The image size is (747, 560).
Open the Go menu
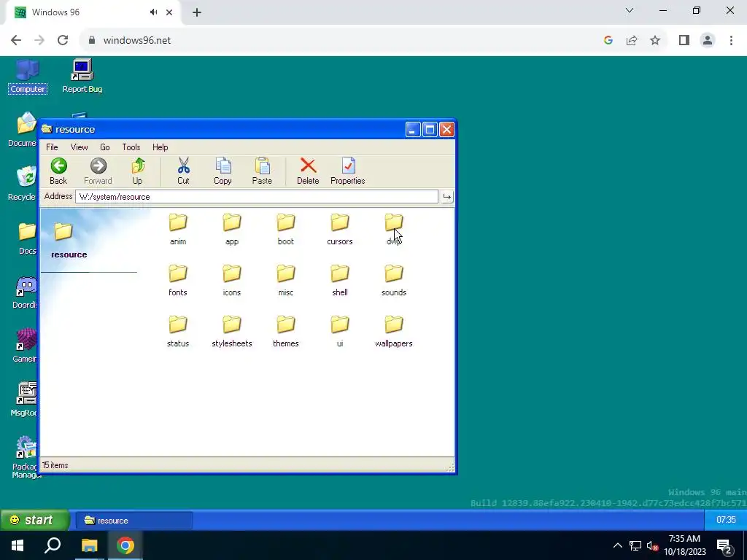coord(105,147)
